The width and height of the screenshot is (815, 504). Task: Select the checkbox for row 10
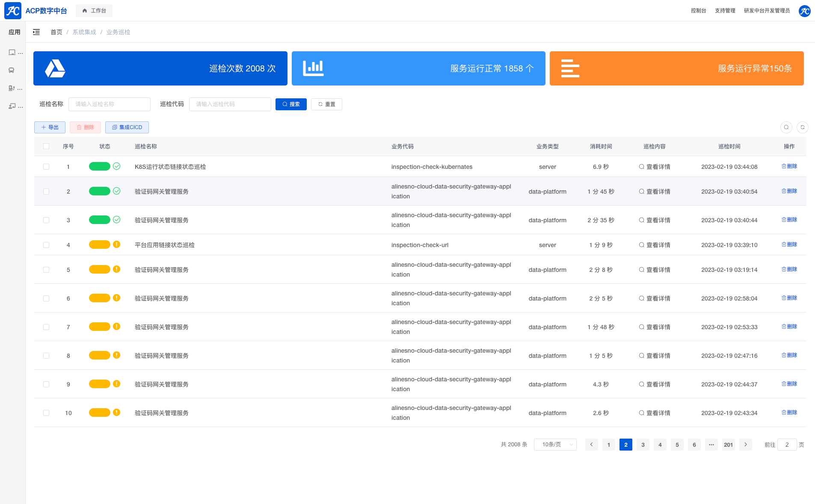[x=46, y=413]
